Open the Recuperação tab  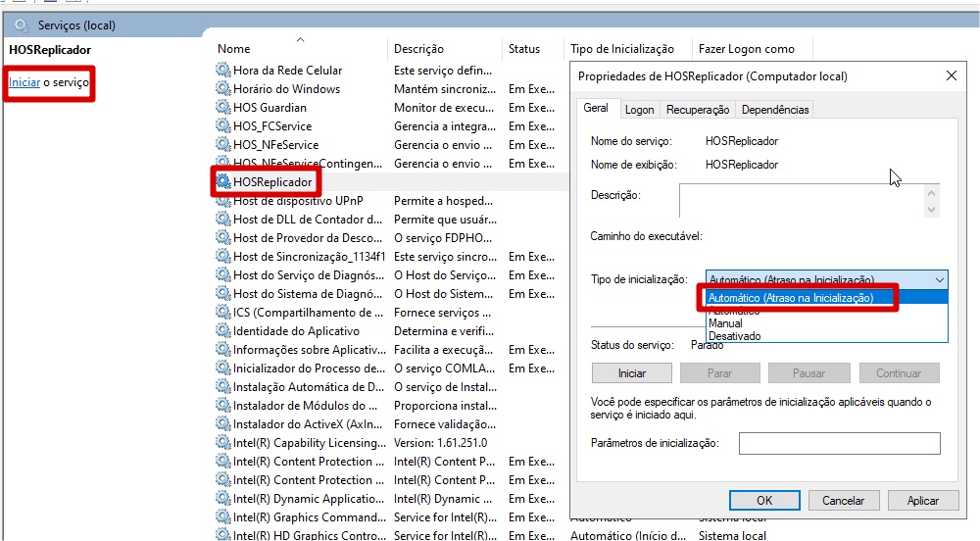pyautogui.click(x=698, y=110)
